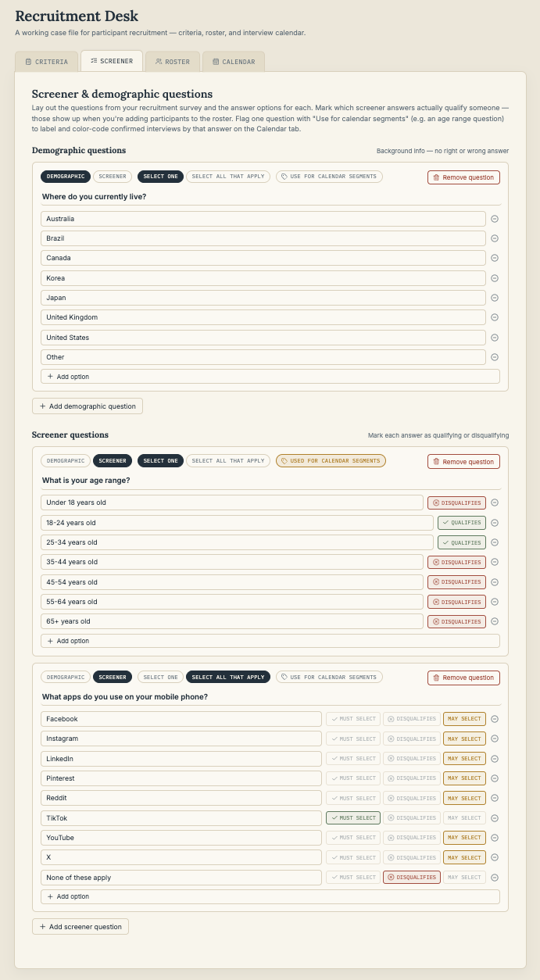Remove the Canada option

click(x=495, y=258)
